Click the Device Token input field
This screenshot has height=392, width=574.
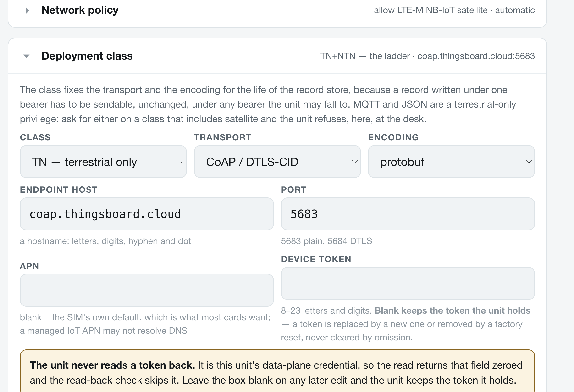pos(408,283)
